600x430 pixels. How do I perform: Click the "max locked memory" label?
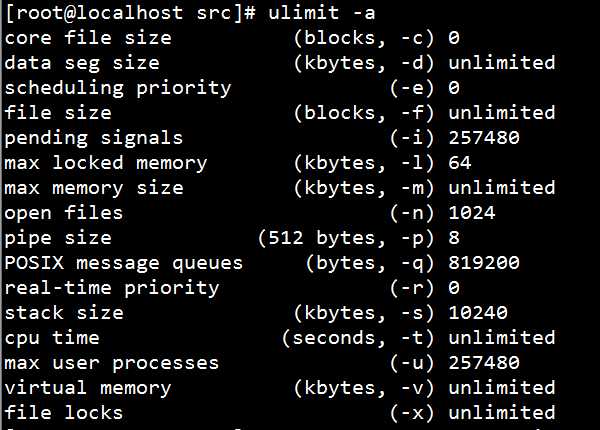coord(106,163)
